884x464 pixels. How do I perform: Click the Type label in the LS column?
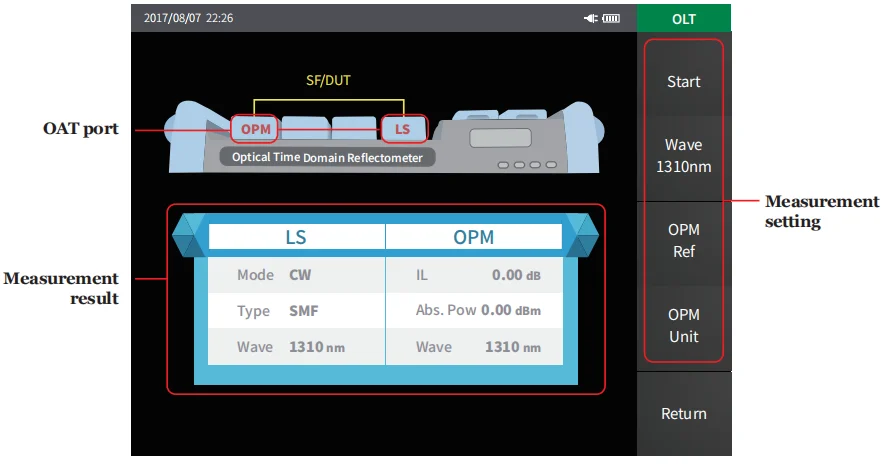(x=253, y=311)
